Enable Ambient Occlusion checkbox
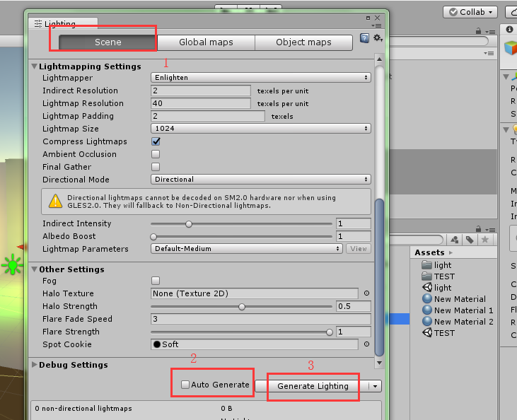 tap(156, 154)
